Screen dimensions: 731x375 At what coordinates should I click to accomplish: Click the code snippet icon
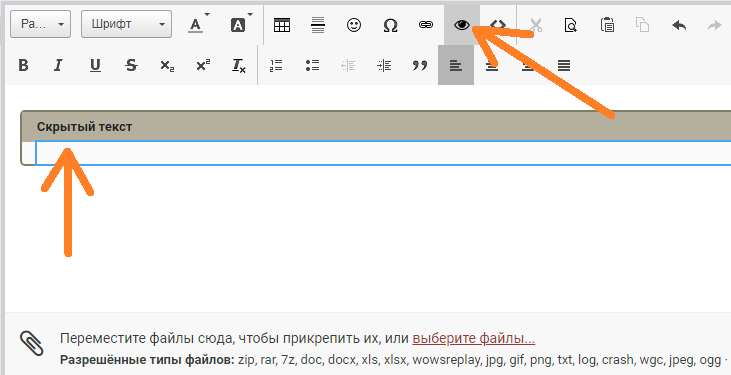pyautogui.click(x=498, y=25)
